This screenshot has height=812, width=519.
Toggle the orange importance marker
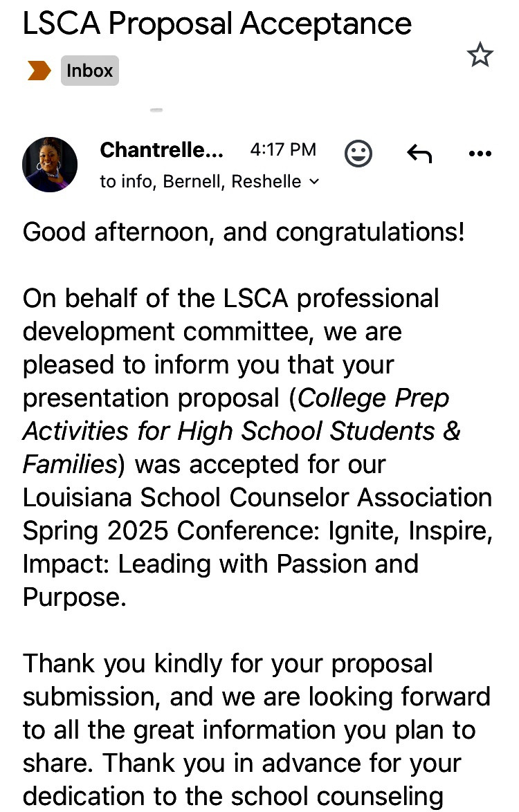click(39, 71)
